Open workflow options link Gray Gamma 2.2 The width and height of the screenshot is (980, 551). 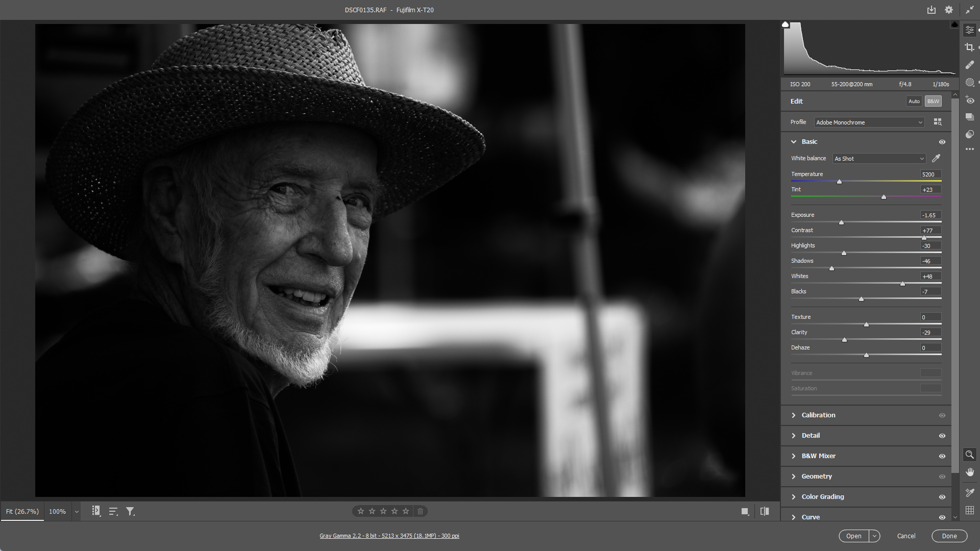click(x=389, y=536)
